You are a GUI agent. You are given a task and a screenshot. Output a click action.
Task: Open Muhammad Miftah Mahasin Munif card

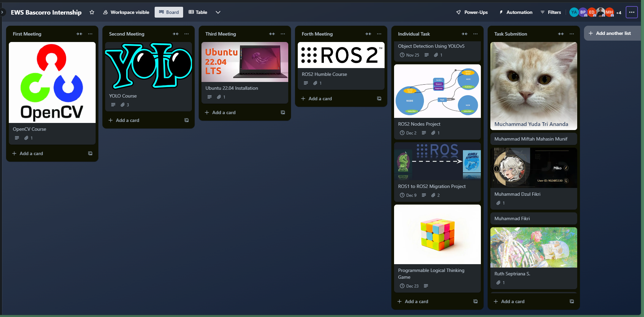pos(534,139)
